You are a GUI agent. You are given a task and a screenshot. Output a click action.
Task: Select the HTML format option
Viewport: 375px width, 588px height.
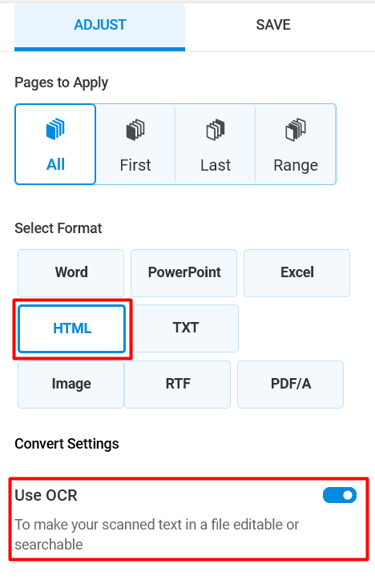(72, 328)
